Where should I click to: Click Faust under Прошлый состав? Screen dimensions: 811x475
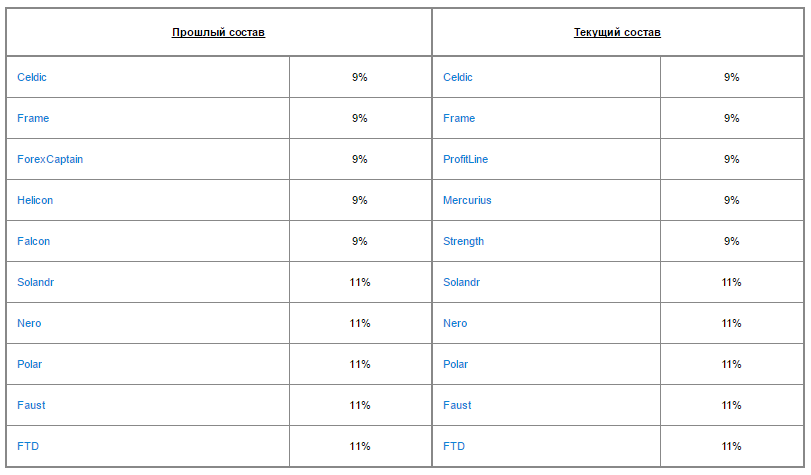31,405
